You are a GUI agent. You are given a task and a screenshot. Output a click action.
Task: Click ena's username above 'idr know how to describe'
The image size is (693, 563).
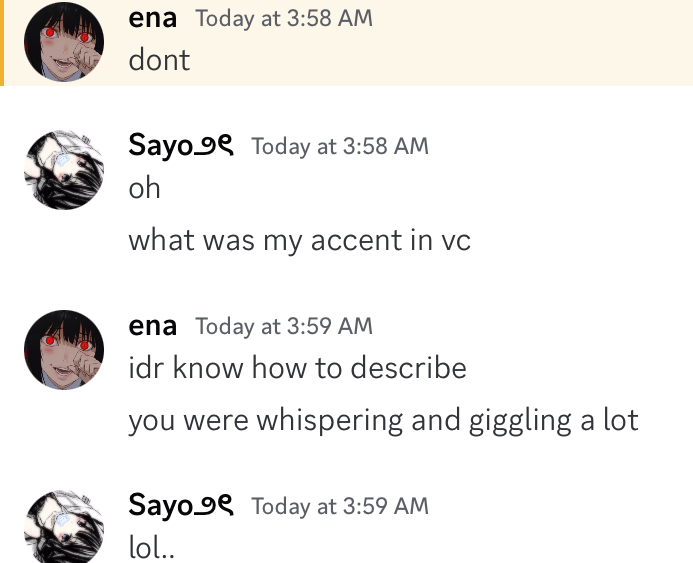(x=152, y=326)
